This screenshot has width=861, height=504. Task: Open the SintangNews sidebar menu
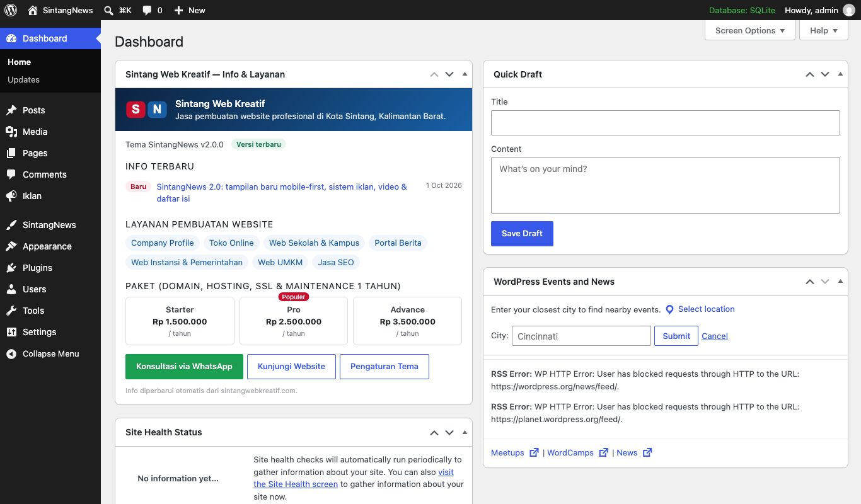pos(50,225)
